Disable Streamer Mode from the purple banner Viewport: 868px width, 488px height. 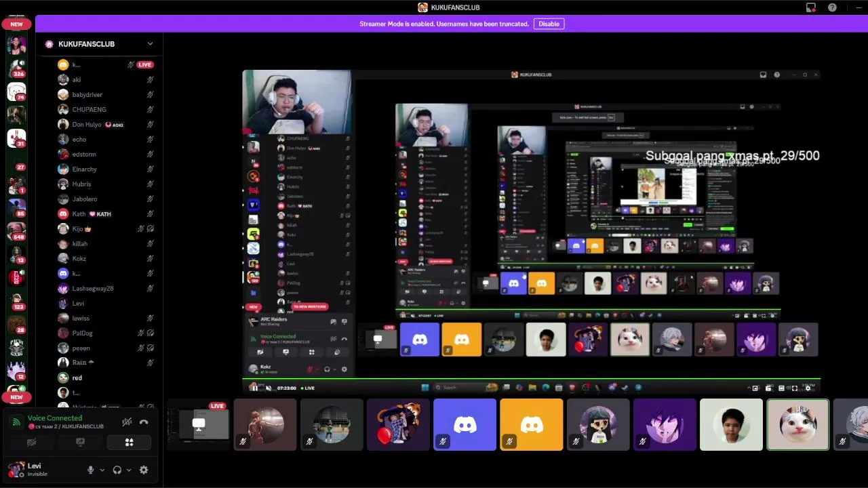549,24
